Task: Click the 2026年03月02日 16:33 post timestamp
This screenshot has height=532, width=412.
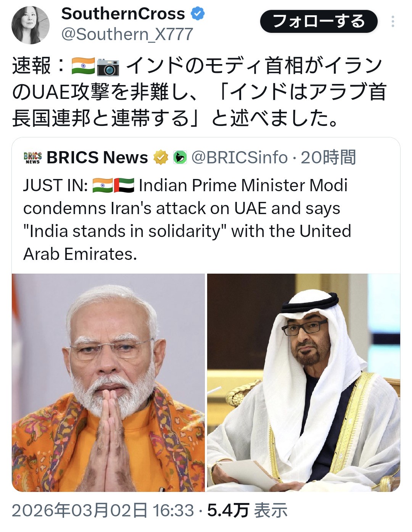Action: 103,511
